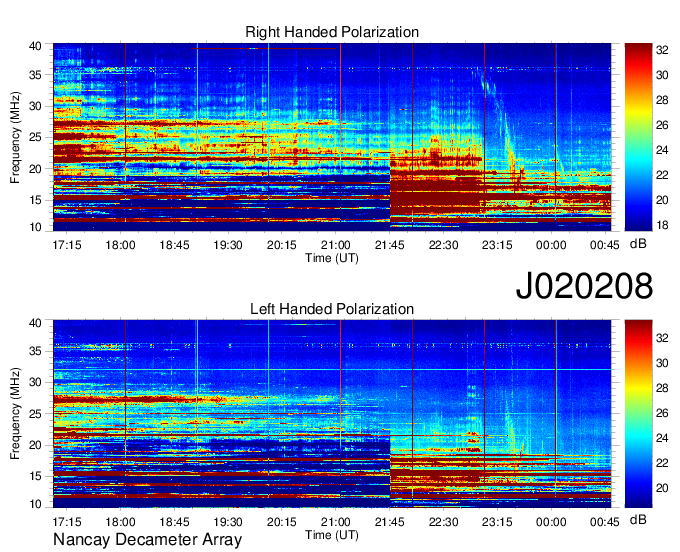
Task: Click the Right Handed spectrogram plot area
Action: click(x=332, y=137)
